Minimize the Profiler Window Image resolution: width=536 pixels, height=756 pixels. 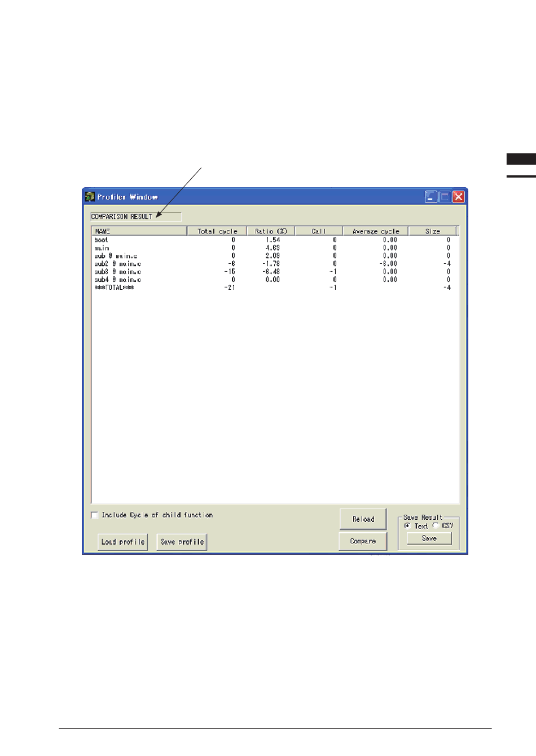pos(431,197)
